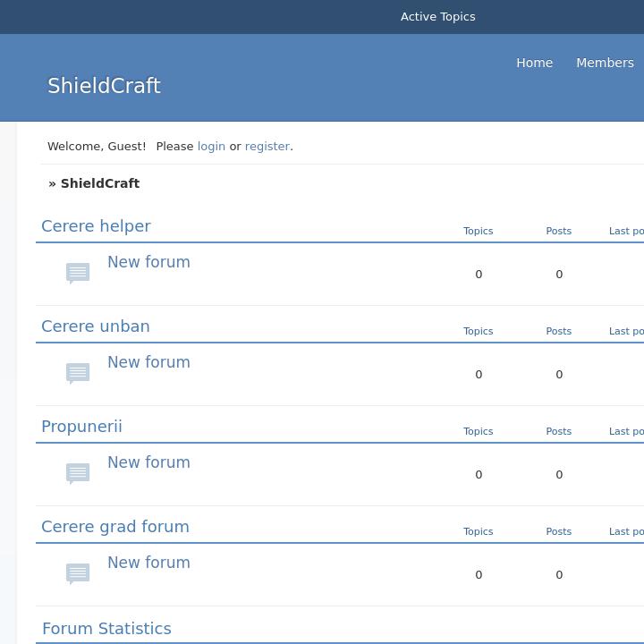The width and height of the screenshot is (644, 644).
Task: Click the Forum Statistics heading
Action: pos(106,629)
